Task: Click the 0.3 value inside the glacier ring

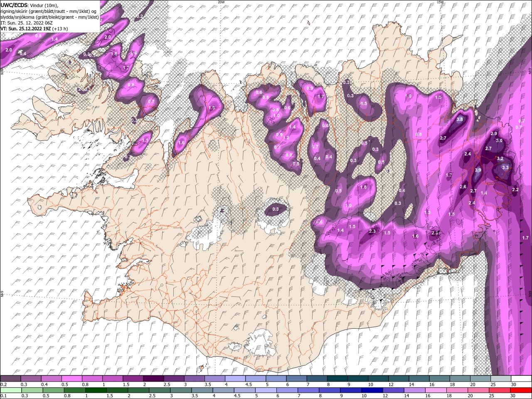Action: tap(276, 209)
